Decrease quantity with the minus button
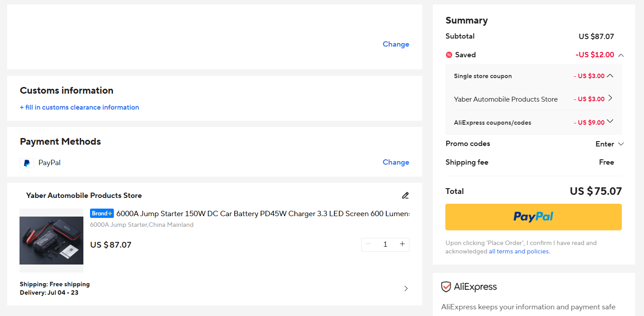644x316 pixels. 368,244
